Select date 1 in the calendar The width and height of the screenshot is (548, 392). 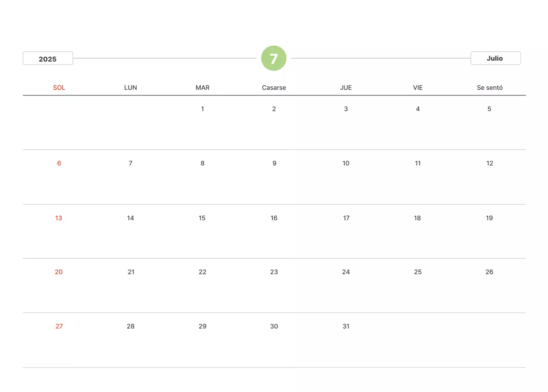(x=203, y=109)
